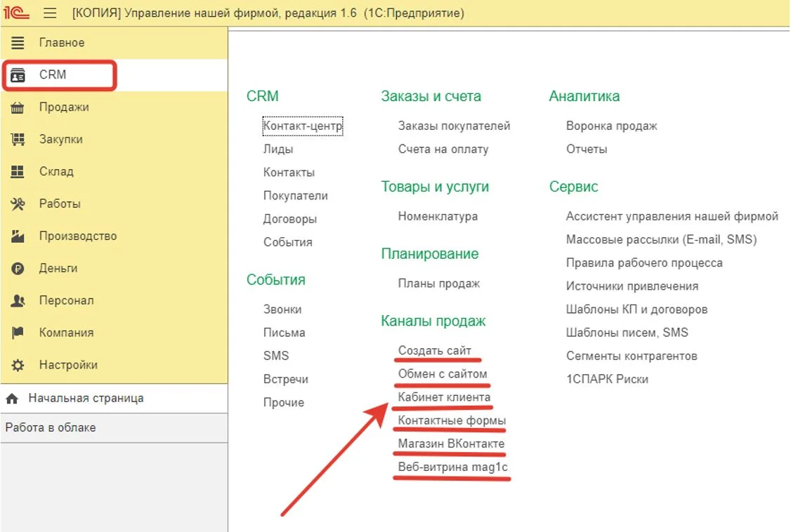
Task: Go to Начальная страница tab
Action: (x=114, y=399)
